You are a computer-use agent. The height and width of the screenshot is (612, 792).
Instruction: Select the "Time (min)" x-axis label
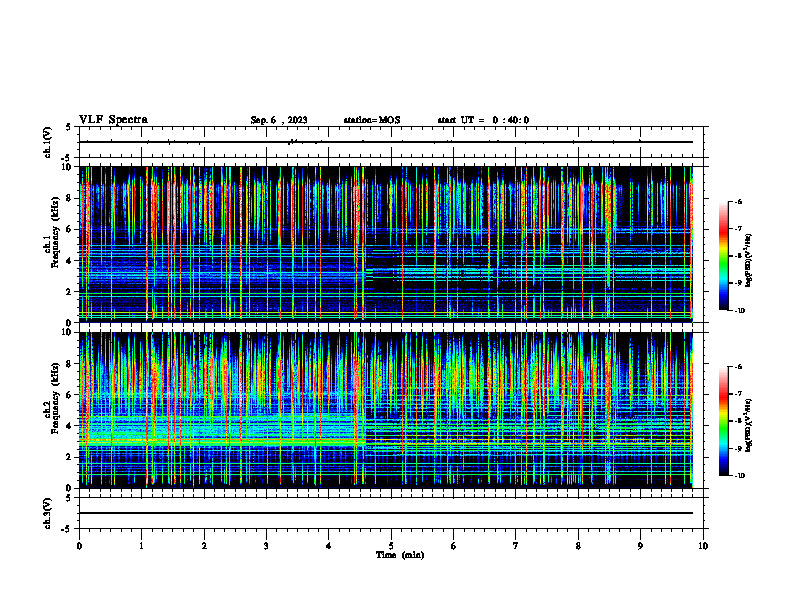(x=400, y=555)
